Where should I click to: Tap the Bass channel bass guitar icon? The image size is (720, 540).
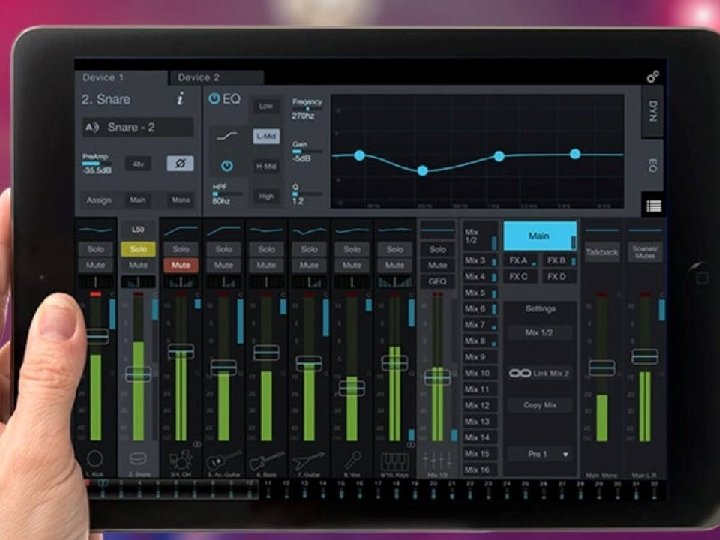[x=267, y=459]
